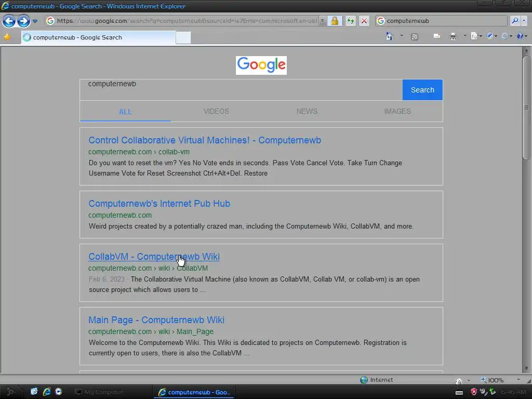
Task: Refresh the page with green arrows icon
Action: click(x=351, y=21)
